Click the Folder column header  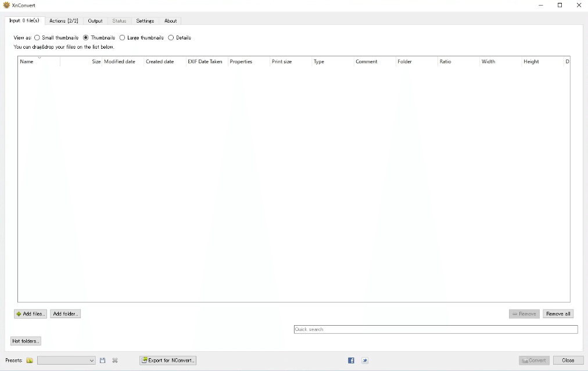pos(417,62)
